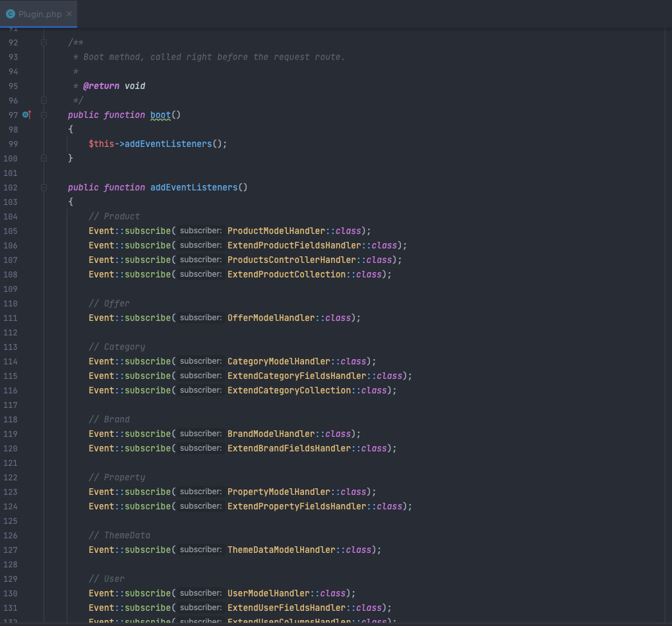672x626 pixels.
Task: Click the subscriber inlay hint on line 127
Action: tap(200, 550)
